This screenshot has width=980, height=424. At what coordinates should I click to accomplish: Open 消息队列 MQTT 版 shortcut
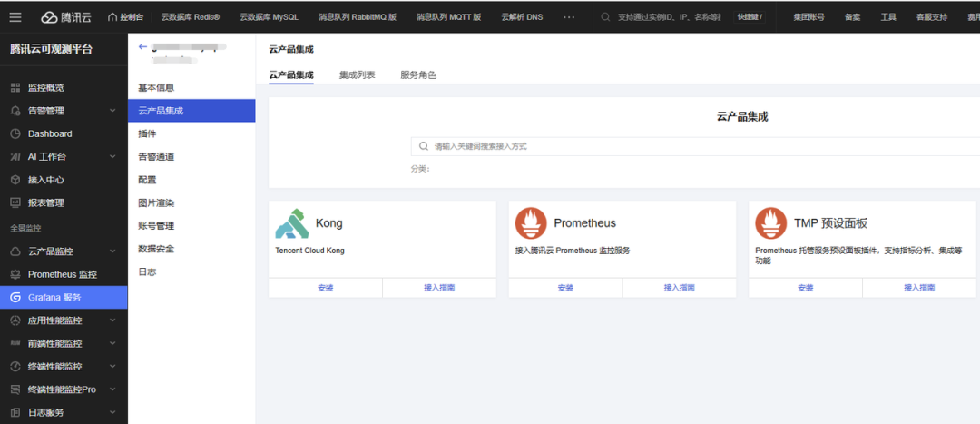tap(449, 17)
